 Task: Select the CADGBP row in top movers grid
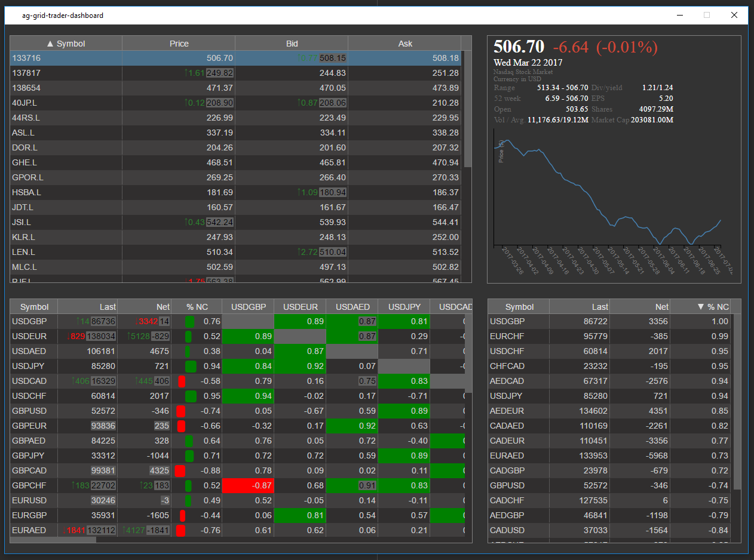tap(609, 470)
